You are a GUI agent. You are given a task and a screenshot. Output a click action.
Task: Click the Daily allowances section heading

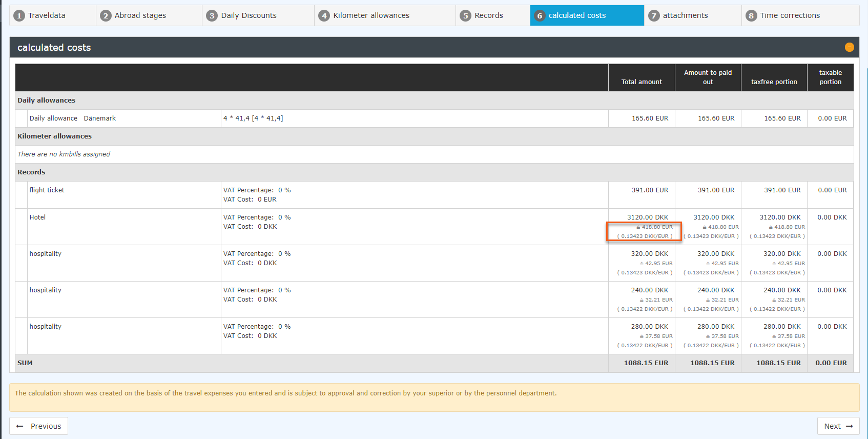tap(46, 101)
